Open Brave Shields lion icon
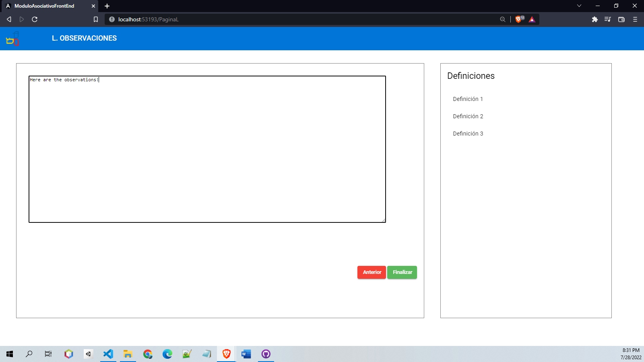644x362 pixels. (x=519, y=19)
